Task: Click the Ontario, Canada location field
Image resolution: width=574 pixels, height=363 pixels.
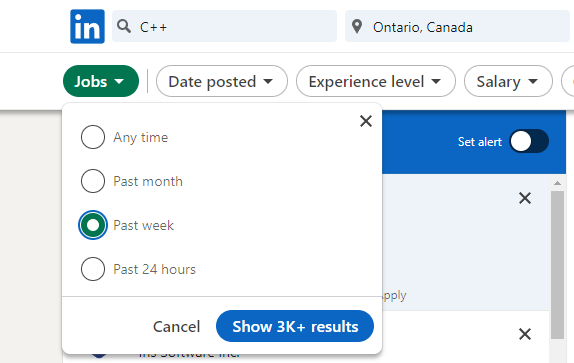Action: pos(457,26)
